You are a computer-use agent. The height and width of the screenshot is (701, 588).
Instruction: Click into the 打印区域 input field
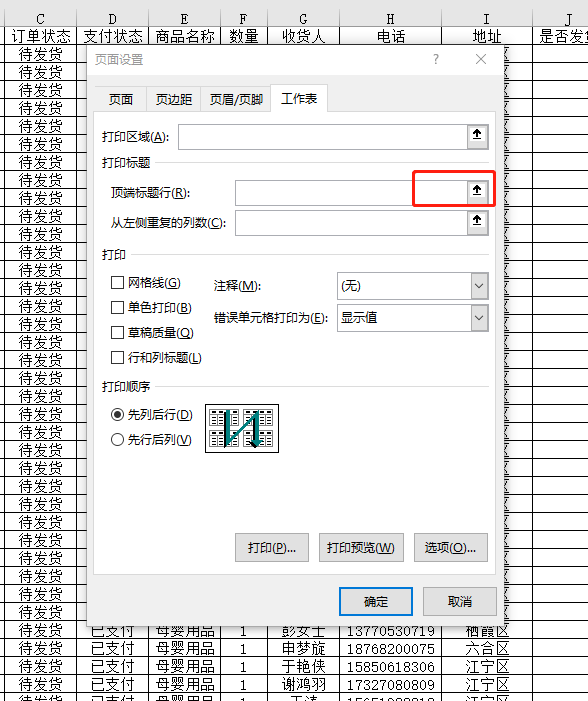(323, 137)
